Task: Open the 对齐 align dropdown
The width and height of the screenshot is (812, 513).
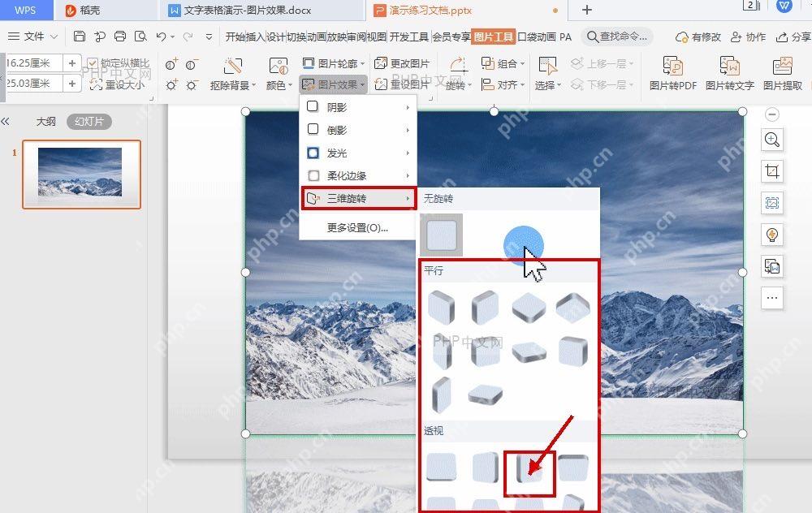Action: pos(503,84)
